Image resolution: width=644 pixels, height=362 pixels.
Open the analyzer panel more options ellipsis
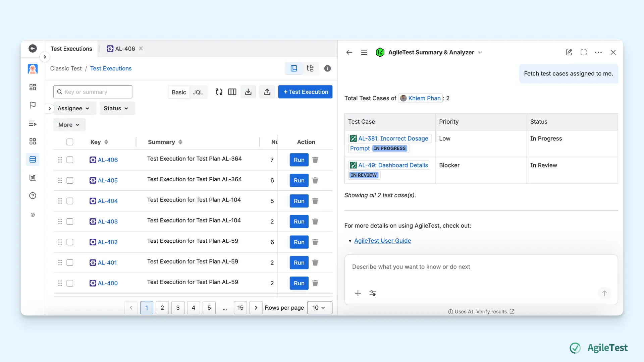598,52
